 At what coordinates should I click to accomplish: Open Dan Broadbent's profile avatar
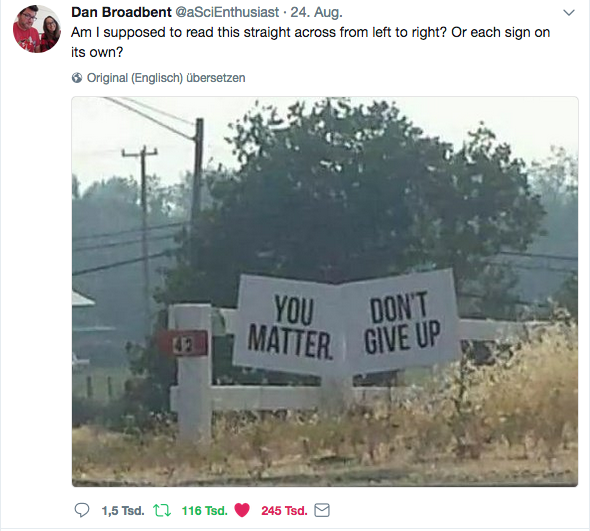[36, 29]
